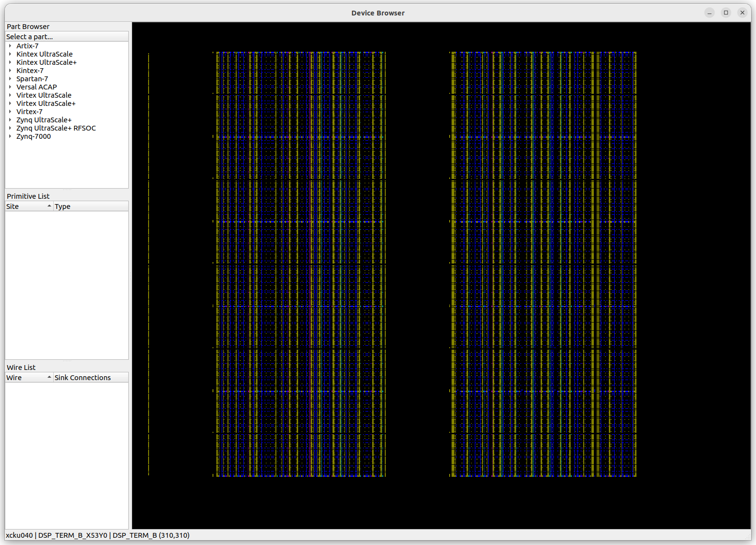The image size is (756, 545).
Task: Select the Virtex-7 part entry
Action: coord(29,111)
